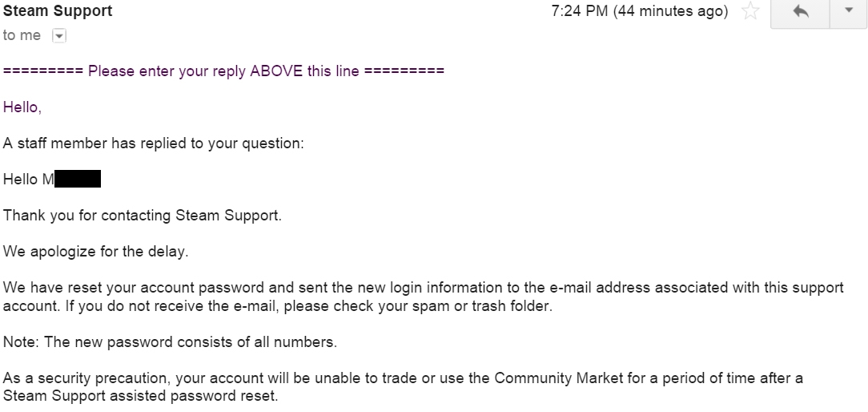This screenshot has width=868, height=412.
Task: Expand the "to me" details arrow
Action: click(x=58, y=35)
